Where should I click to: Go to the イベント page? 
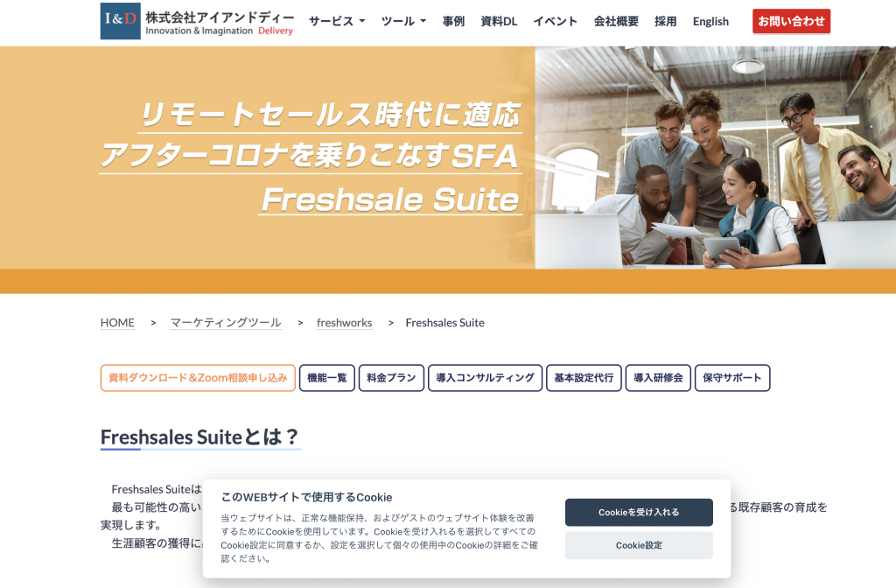pos(555,22)
